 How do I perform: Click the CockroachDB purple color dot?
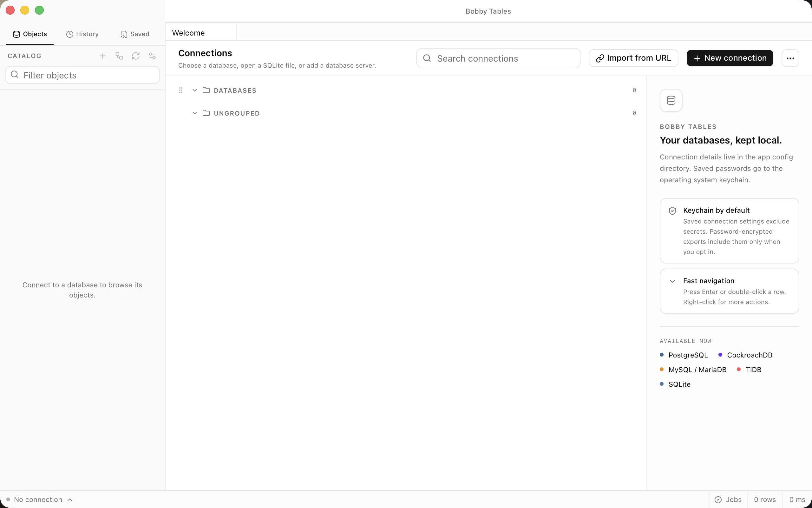[x=720, y=355]
